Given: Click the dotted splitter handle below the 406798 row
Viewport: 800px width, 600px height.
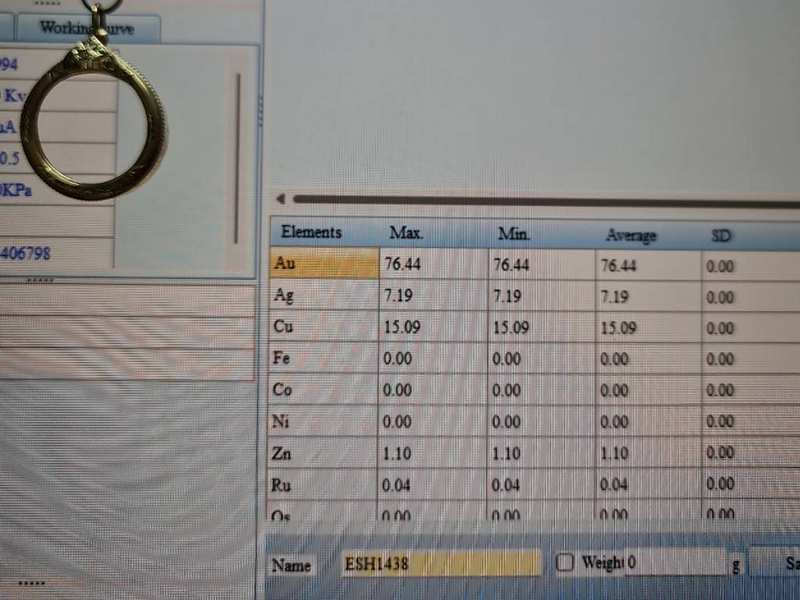Looking at the screenshot, I should point(40,281).
